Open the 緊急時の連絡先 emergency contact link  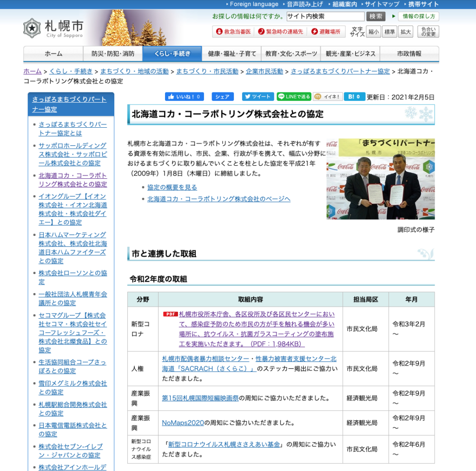click(280, 32)
